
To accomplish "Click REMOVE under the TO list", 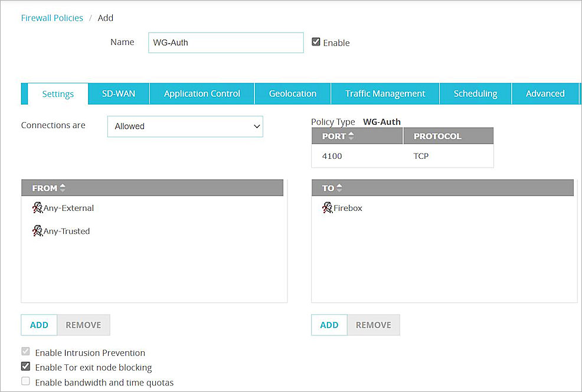I will [374, 325].
